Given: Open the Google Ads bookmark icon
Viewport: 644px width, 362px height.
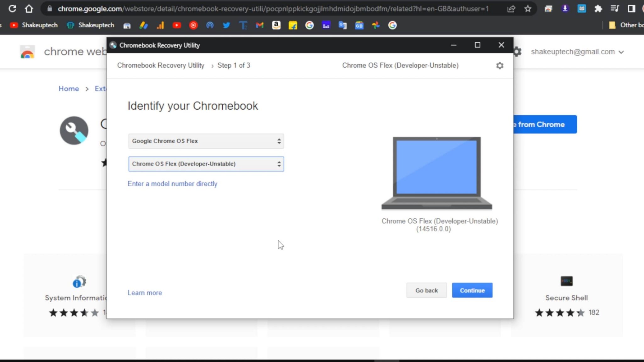Looking at the screenshot, I should coord(144,25).
